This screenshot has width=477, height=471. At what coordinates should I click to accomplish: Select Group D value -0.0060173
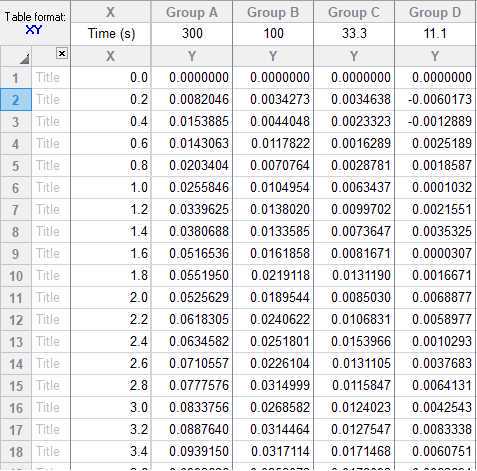pos(435,100)
